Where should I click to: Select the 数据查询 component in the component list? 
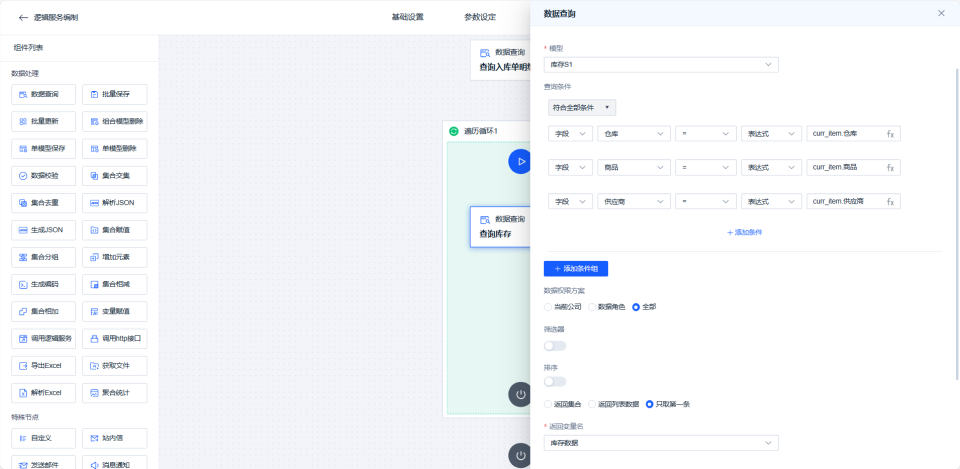point(43,94)
